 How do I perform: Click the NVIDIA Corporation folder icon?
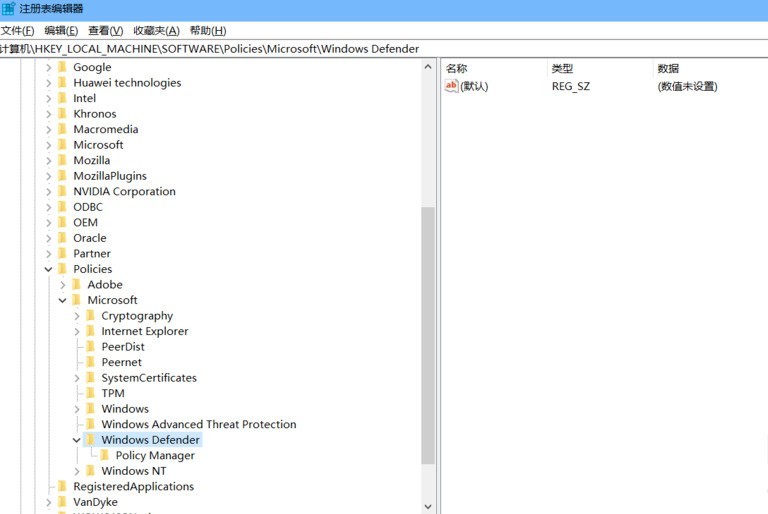point(62,191)
